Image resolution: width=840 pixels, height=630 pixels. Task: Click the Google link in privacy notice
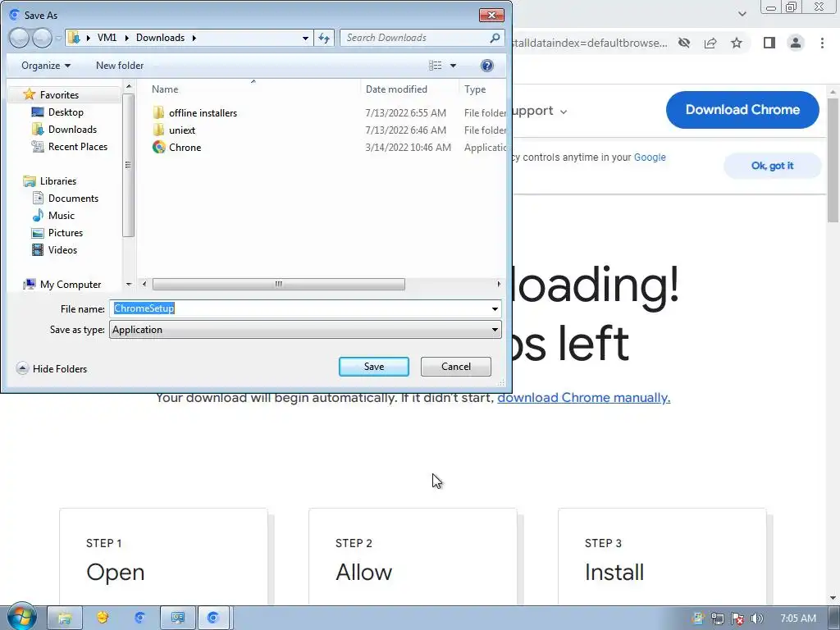click(x=650, y=157)
